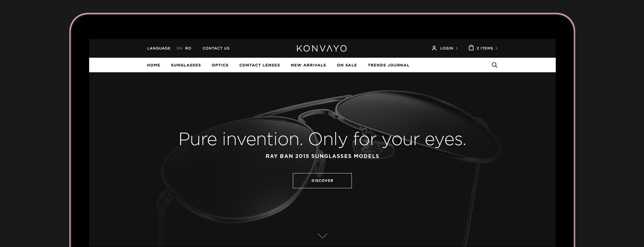Viewport: 644px width, 247px height.
Task: Expand the 2 Items cart chevron
Action: [496, 48]
